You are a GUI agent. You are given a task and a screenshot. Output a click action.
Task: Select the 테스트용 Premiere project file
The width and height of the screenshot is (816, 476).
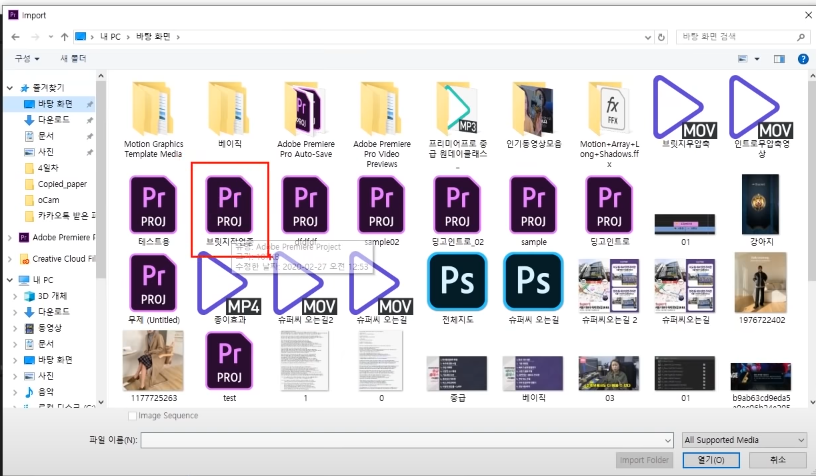(x=153, y=211)
